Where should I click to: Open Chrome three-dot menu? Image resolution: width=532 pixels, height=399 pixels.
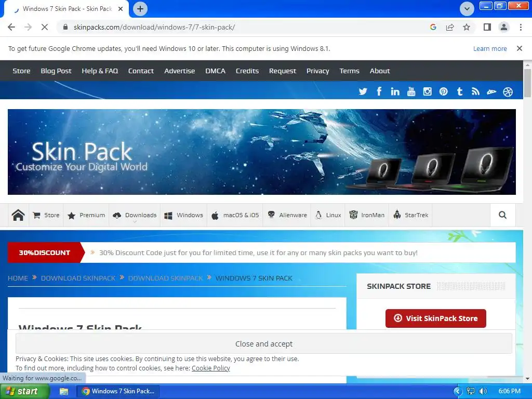coord(521,27)
